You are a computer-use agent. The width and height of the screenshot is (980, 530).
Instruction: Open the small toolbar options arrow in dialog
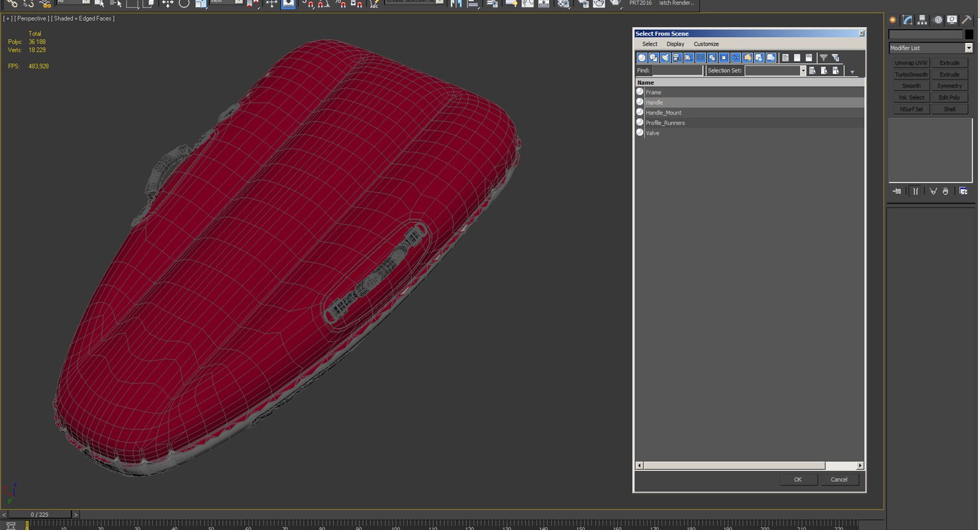852,72
